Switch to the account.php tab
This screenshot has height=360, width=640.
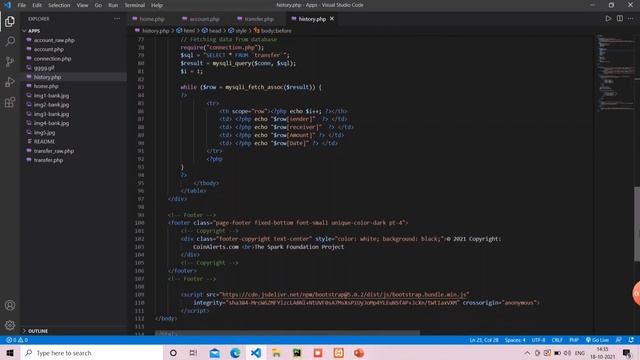pyautogui.click(x=204, y=19)
